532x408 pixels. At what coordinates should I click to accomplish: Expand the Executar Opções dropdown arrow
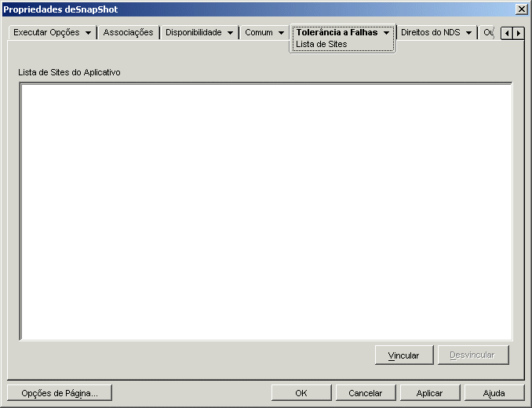[88, 33]
